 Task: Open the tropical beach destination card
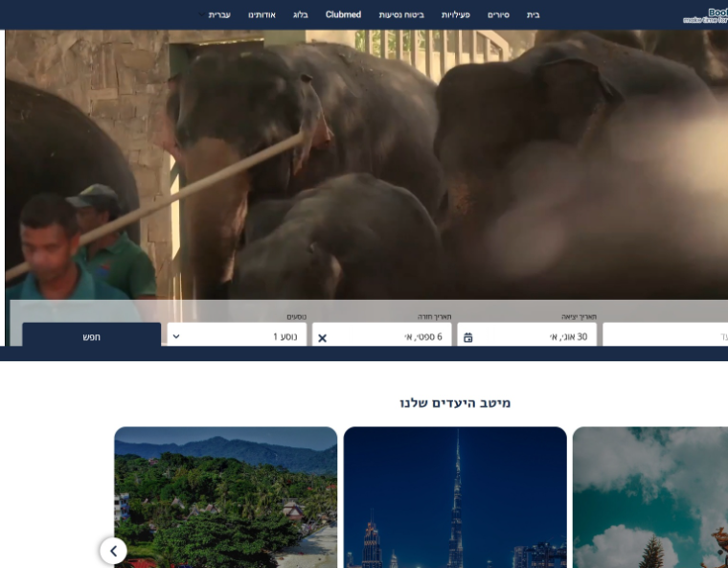[226, 497]
